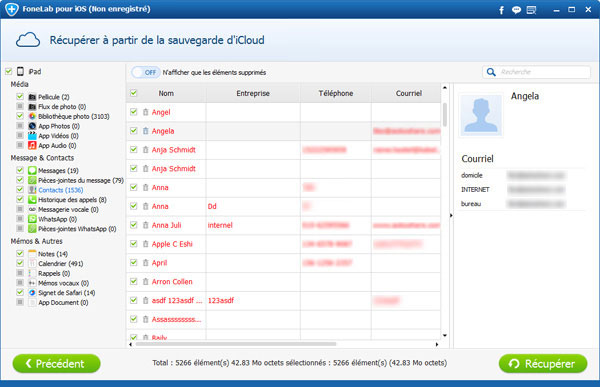The height and width of the screenshot is (387, 600).
Task: Sort by the Entreprise column header
Action: pos(253,93)
